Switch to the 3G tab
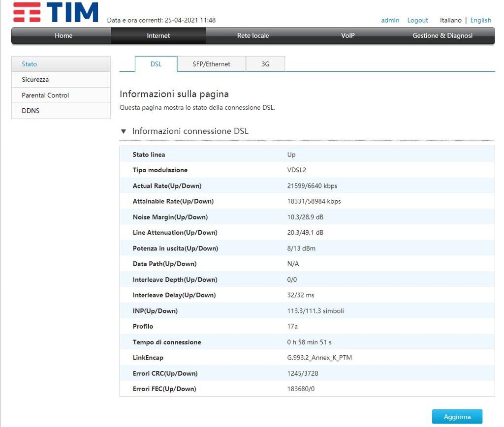Screen dimensions: 504x427 click(265, 64)
